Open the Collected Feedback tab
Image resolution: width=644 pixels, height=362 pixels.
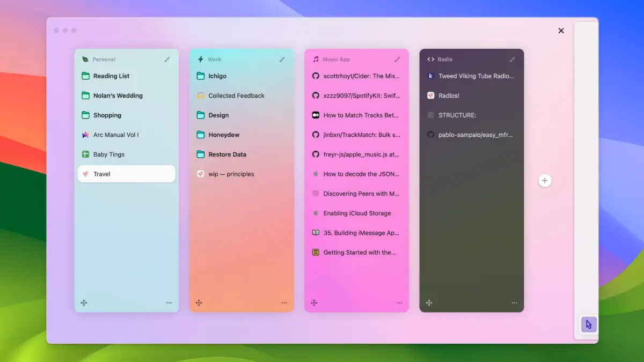[x=236, y=95]
